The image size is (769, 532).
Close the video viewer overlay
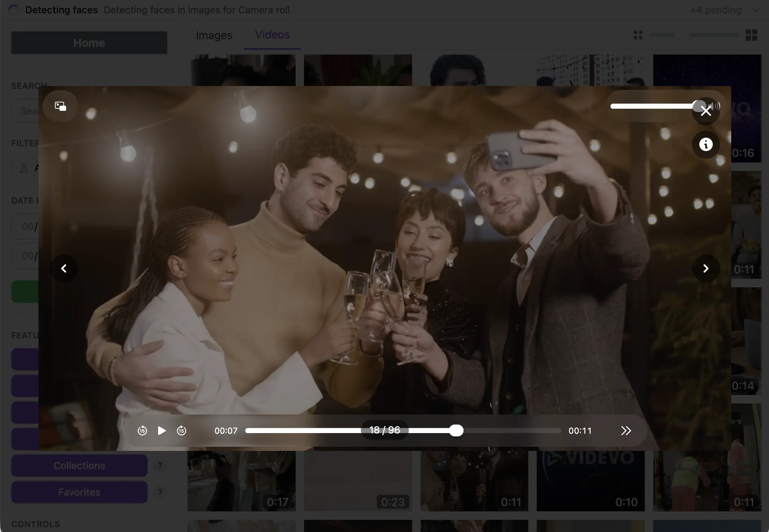[x=706, y=111]
